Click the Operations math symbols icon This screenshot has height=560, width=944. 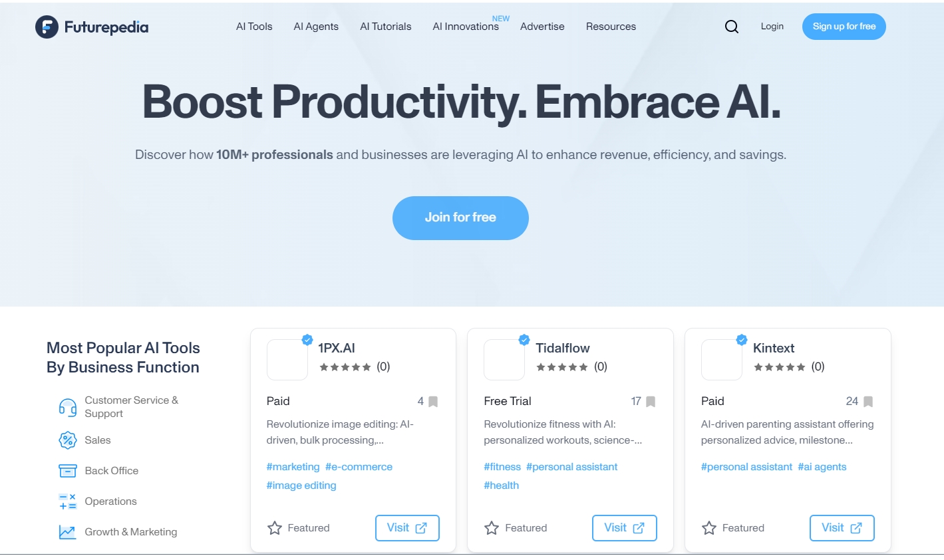point(68,501)
